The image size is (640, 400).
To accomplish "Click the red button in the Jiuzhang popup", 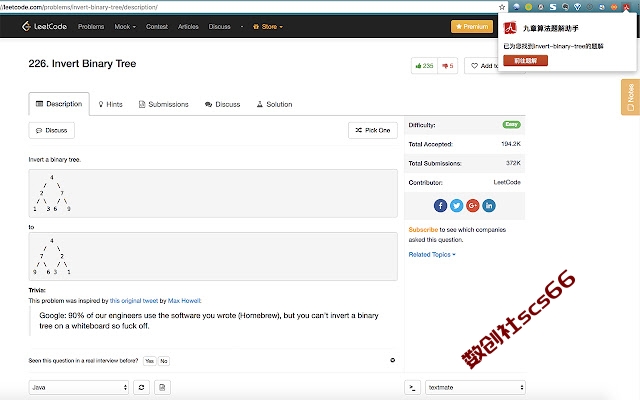I will click(x=525, y=60).
